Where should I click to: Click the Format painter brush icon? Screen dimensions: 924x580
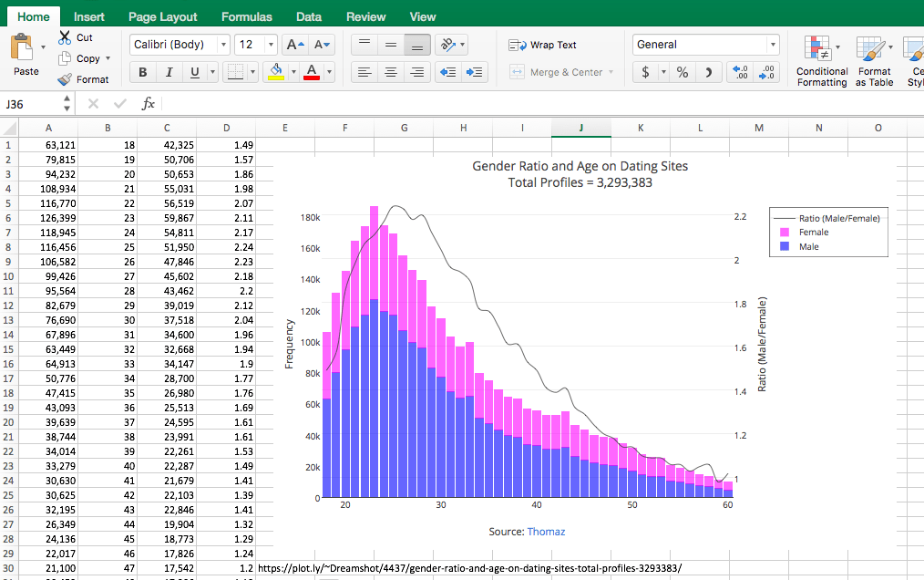65,79
